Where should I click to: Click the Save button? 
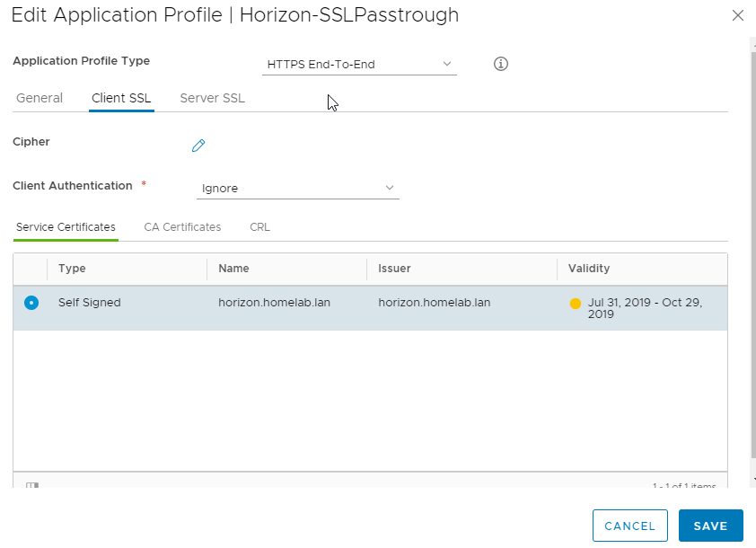pyautogui.click(x=711, y=526)
